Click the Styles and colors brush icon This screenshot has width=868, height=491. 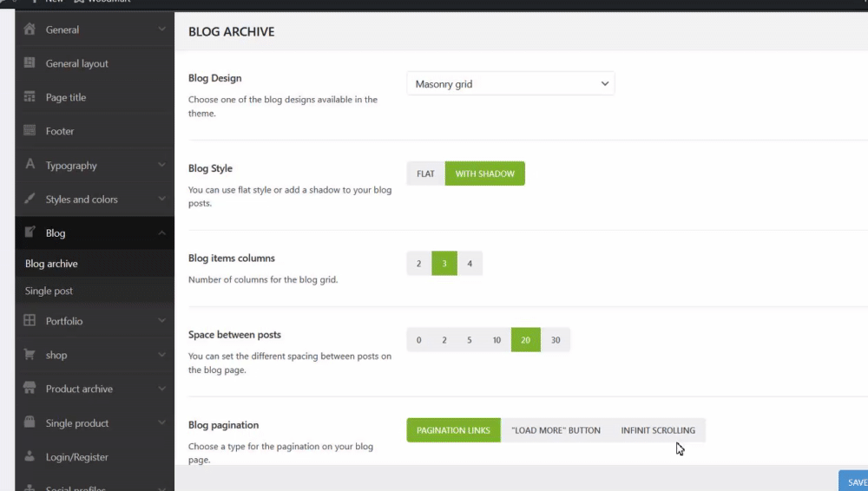pos(30,198)
